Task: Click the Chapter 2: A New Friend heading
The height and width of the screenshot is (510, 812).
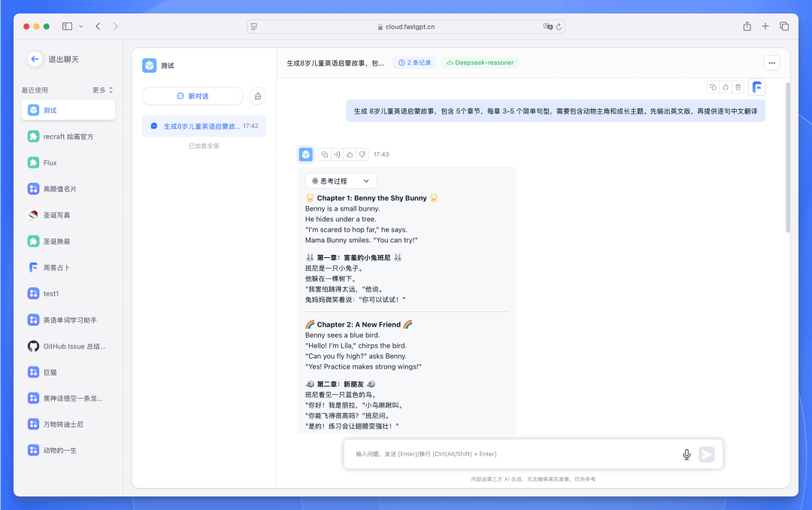Action: tap(359, 324)
